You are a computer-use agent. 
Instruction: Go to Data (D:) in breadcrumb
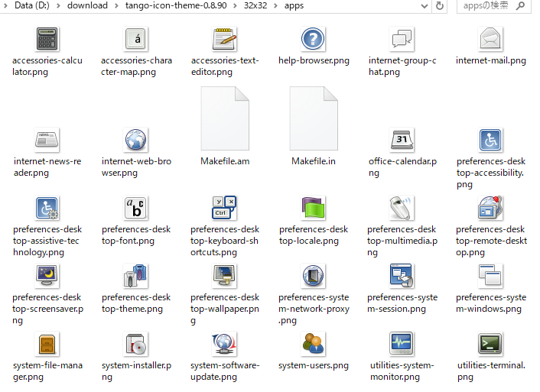click(31, 5)
